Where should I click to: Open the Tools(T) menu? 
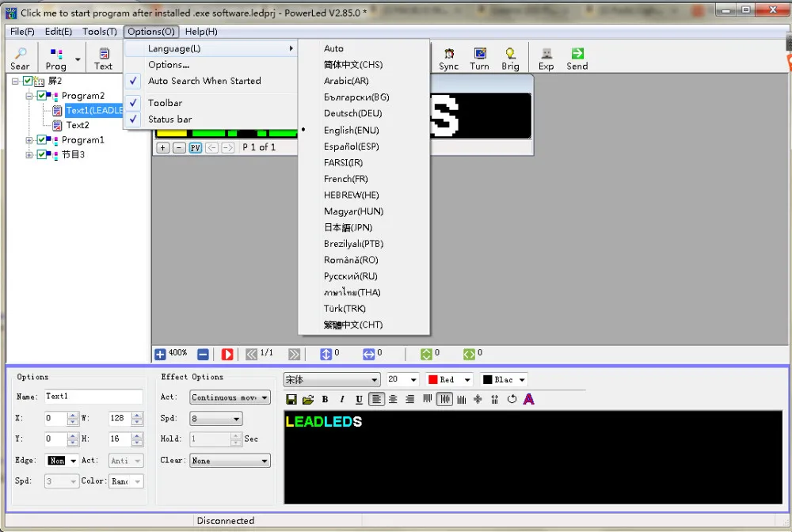tap(100, 32)
